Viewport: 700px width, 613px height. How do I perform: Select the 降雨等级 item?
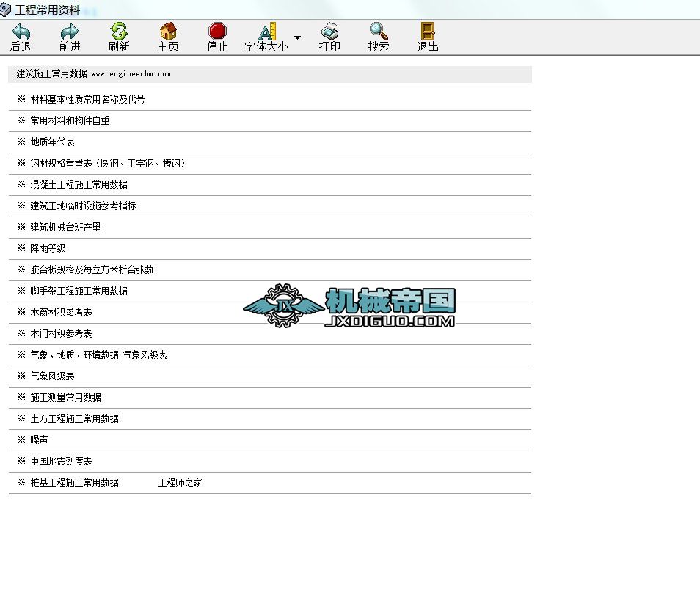click(48, 248)
